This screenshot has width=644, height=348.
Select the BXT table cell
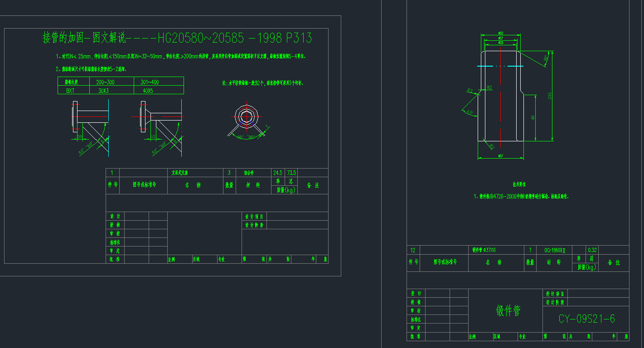tap(70, 90)
